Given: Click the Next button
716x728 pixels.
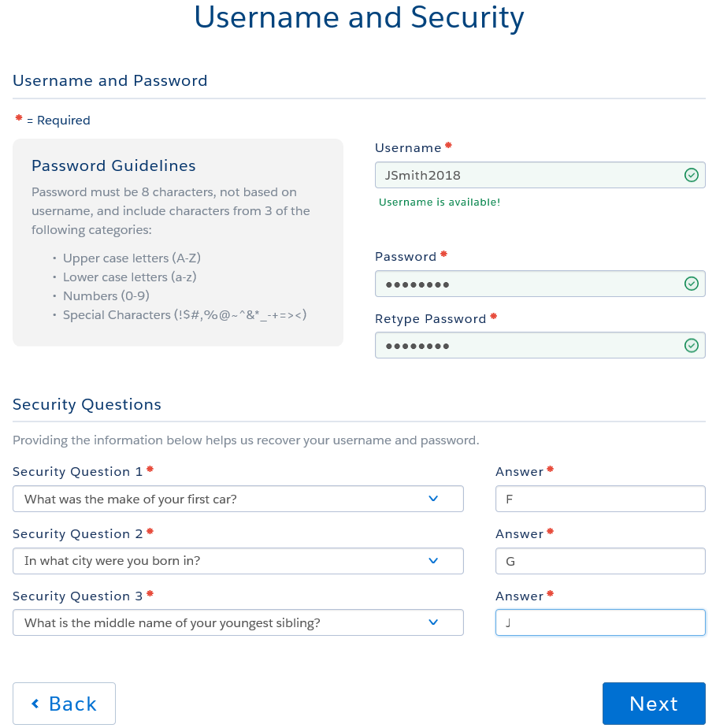Looking at the screenshot, I should tap(654, 704).
